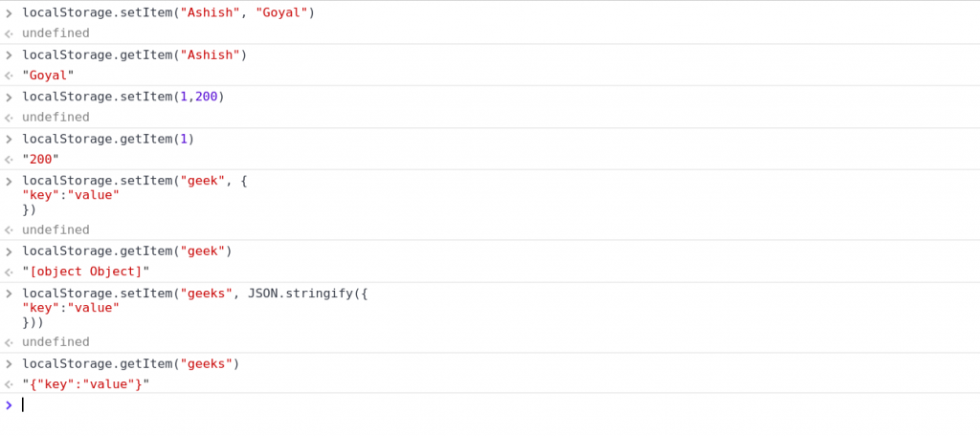Click the output arrow beside the "Goyal" result
Viewport: 980px width, 436px height.
[9, 76]
